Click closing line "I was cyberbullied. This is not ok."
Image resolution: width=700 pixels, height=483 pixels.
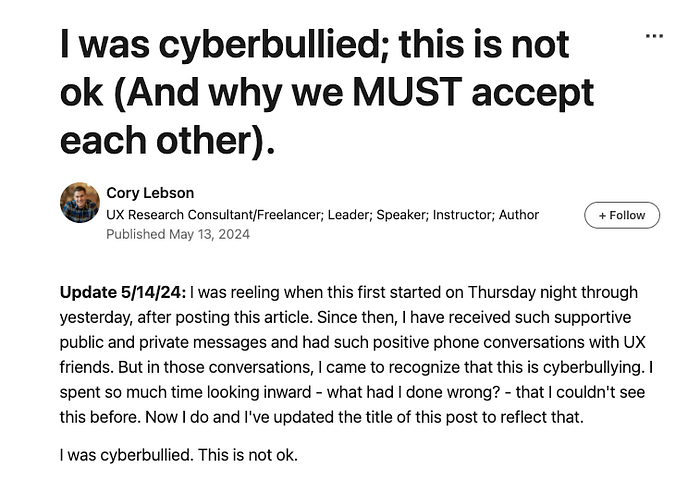[179, 455]
